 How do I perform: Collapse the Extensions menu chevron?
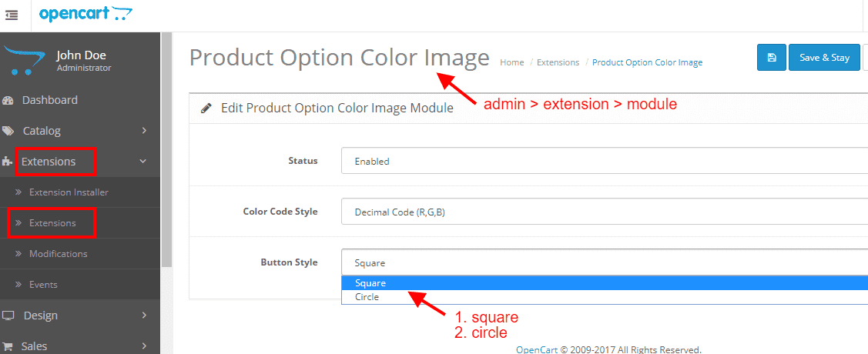pos(142,162)
